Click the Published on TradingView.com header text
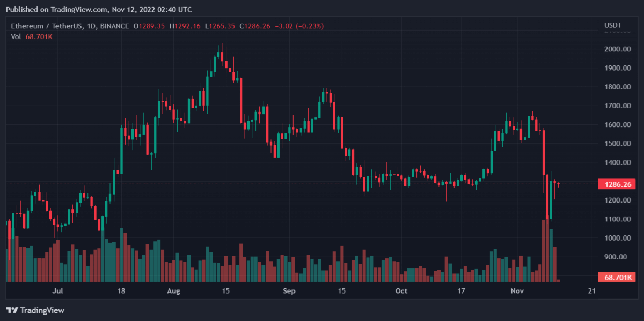This screenshot has height=321, width=644. tap(99, 9)
